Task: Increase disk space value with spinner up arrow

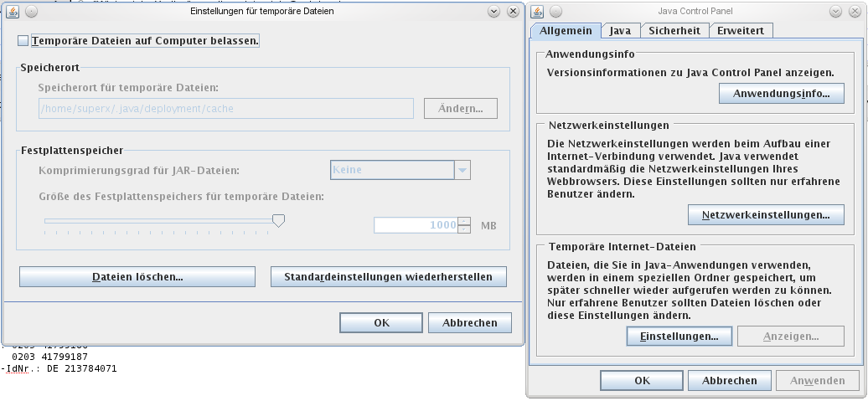Action: tap(464, 221)
